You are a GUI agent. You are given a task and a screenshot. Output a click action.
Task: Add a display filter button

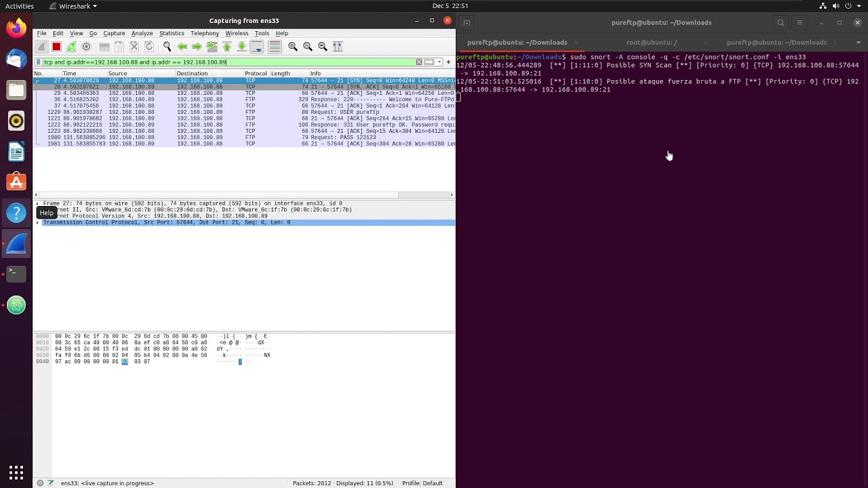click(x=448, y=62)
